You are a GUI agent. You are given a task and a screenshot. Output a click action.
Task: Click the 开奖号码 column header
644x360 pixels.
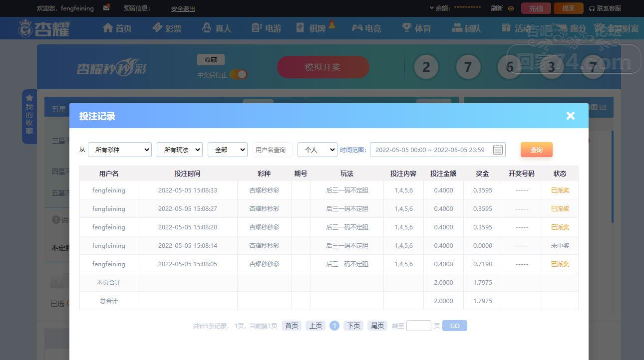522,174
